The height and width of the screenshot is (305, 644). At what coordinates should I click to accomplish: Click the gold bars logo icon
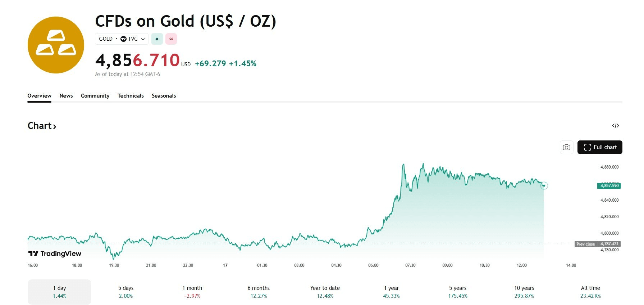pyautogui.click(x=56, y=45)
